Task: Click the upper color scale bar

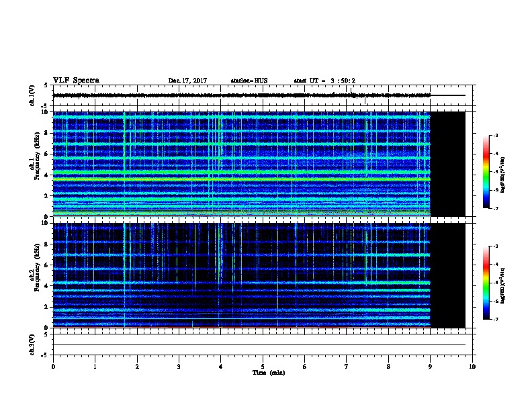Action: click(x=486, y=172)
